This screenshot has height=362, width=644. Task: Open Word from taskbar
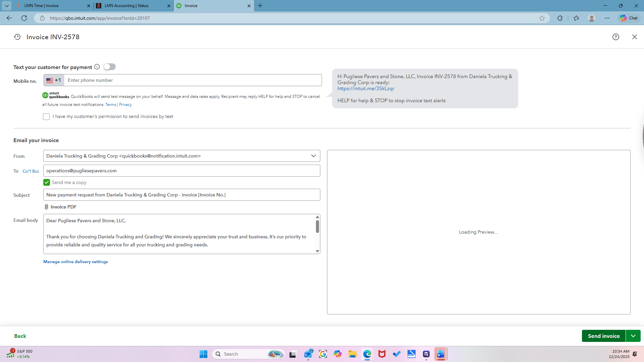441,354
